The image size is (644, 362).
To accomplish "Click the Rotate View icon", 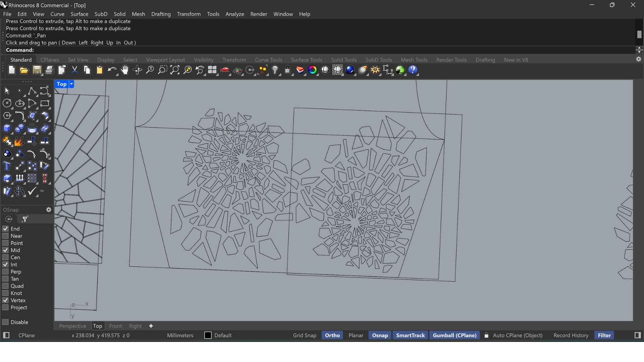I will (138, 70).
